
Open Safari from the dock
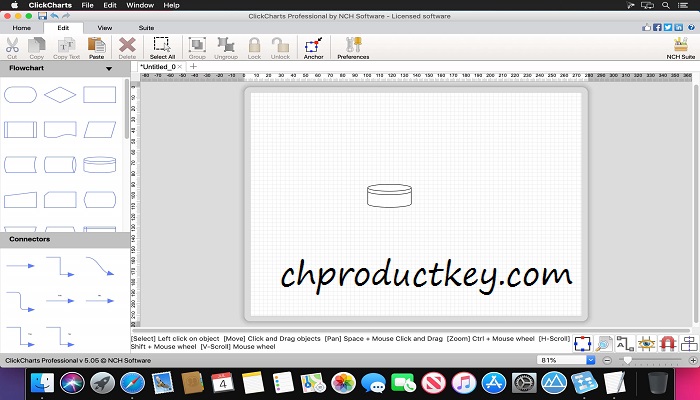point(132,383)
